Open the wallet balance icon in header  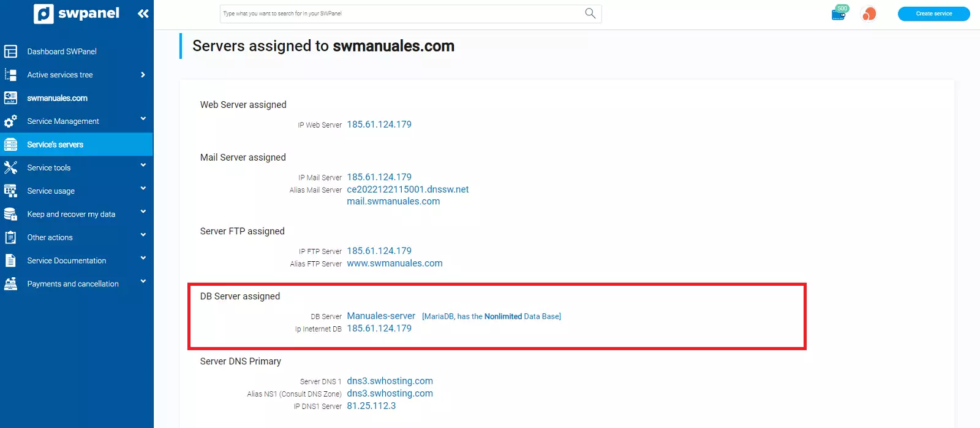pyautogui.click(x=839, y=13)
